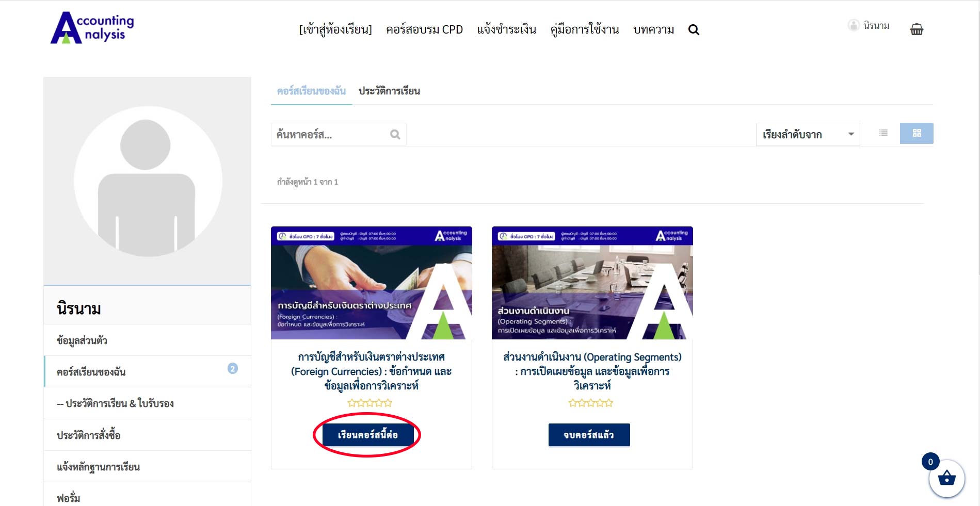Click the user avatar icon beside นิรนาม
Viewport: 980px width, 506px height.
coord(854,25)
